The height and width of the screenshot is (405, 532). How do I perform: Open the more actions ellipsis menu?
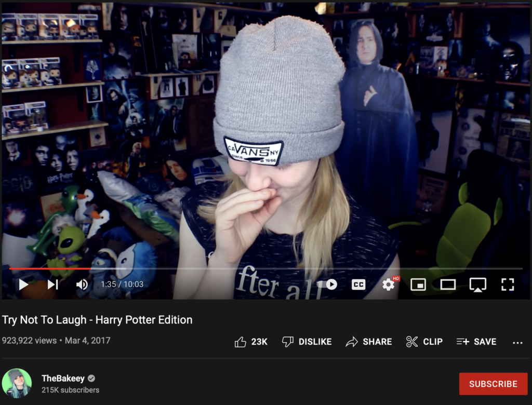[x=517, y=343]
